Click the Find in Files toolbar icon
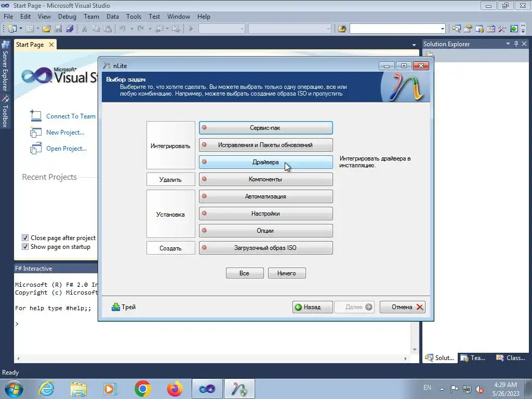The image size is (532, 399). [x=342, y=29]
